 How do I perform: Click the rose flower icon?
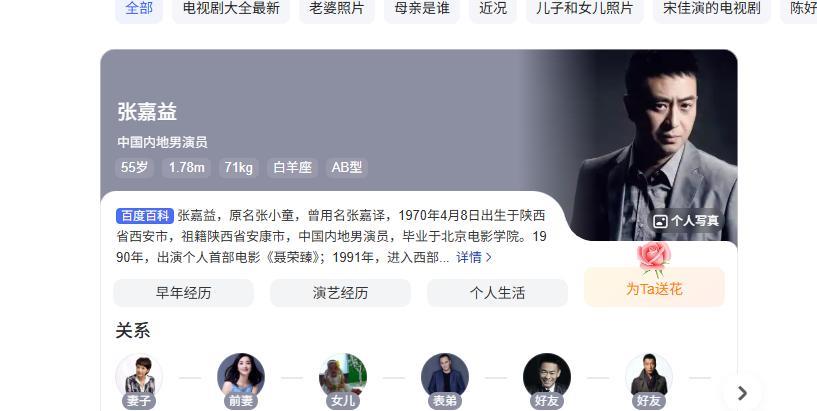pyautogui.click(x=654, y=258)
